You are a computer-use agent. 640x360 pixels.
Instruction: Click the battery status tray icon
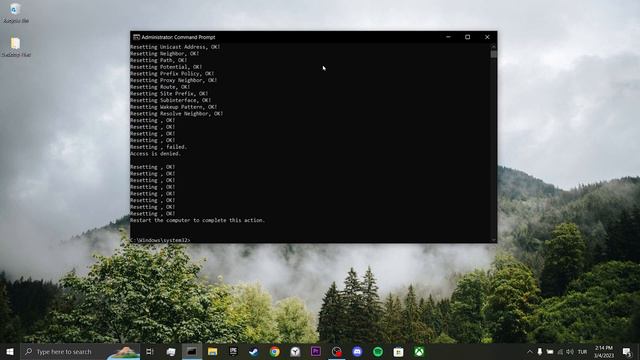[x=550, y=351]
